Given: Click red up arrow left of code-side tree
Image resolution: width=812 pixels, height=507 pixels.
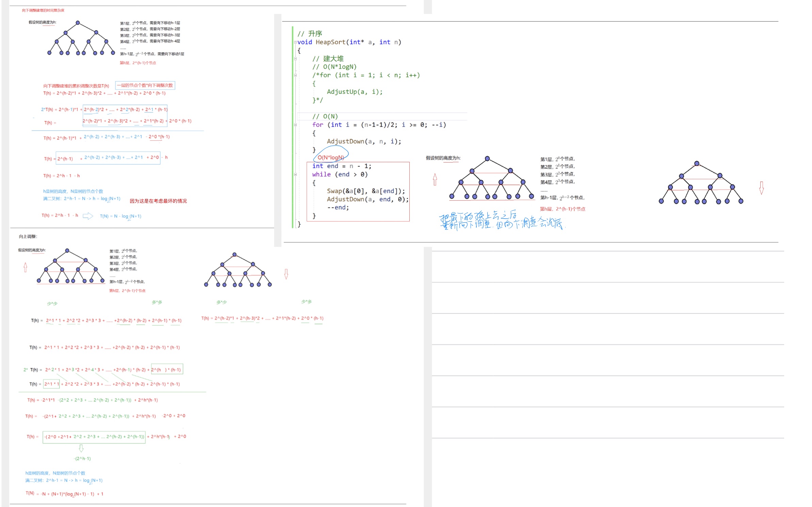Looking at the screenshot, I should (435, 180).
